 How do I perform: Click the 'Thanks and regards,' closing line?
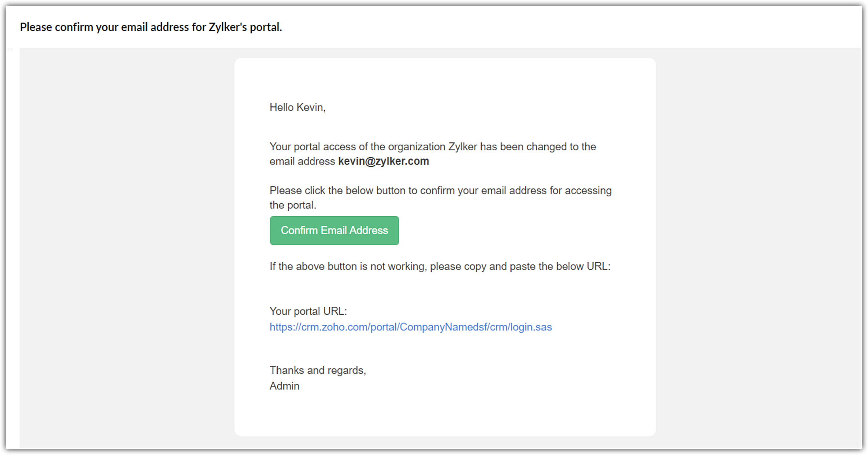(x=318, y=370)
